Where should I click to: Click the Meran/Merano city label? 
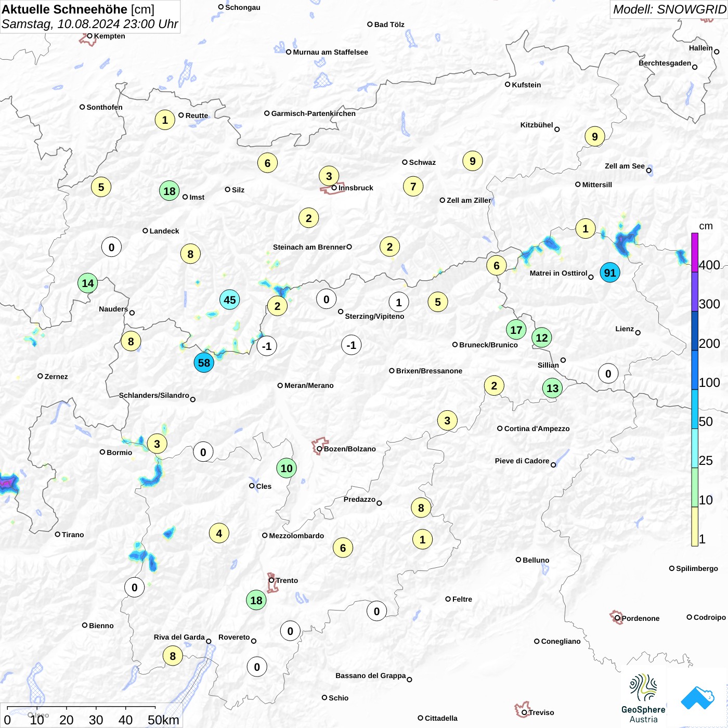pyautogui.click(x=309, y=385)
